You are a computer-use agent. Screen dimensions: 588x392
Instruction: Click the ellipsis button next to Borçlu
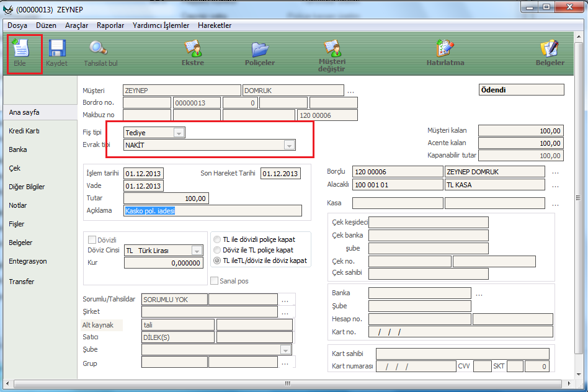point(555,172)
